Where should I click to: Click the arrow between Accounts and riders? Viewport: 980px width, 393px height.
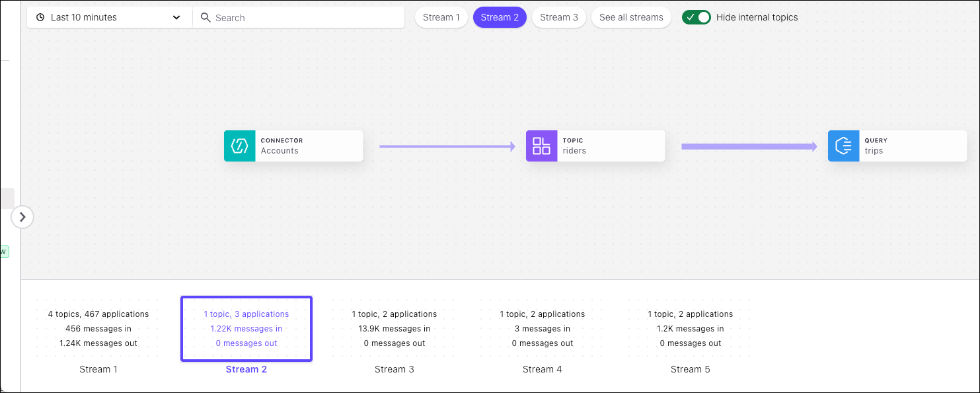(447, 147)
